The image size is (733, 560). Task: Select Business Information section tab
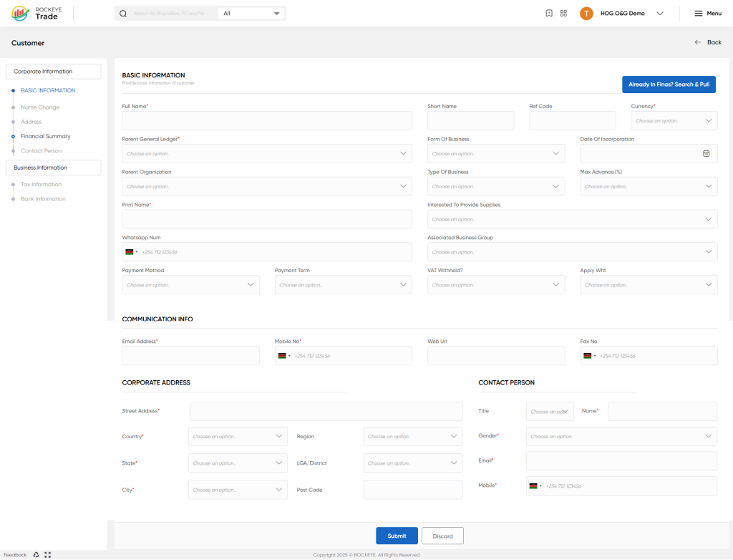[53, 168]
